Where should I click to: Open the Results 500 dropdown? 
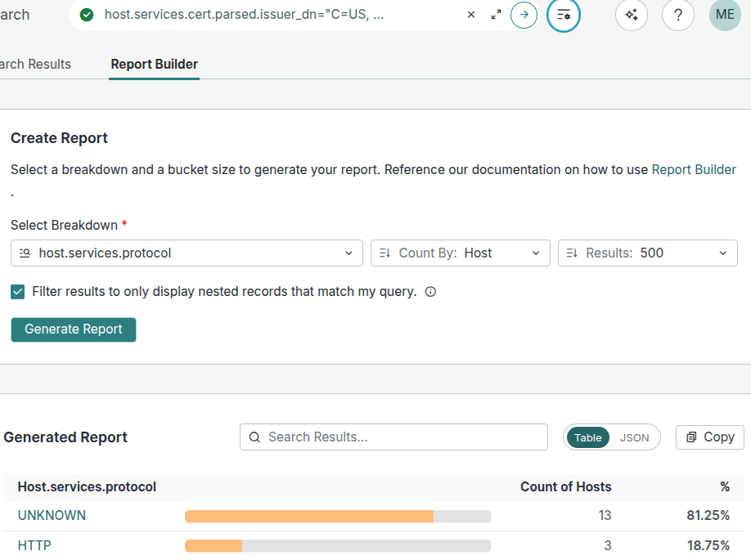click(647, 253)
